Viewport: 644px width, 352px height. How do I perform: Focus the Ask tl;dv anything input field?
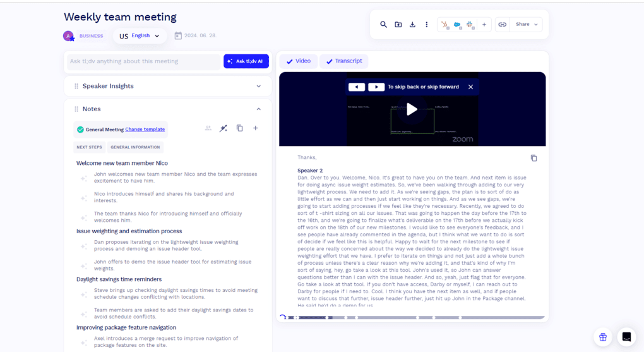[143, 61]
